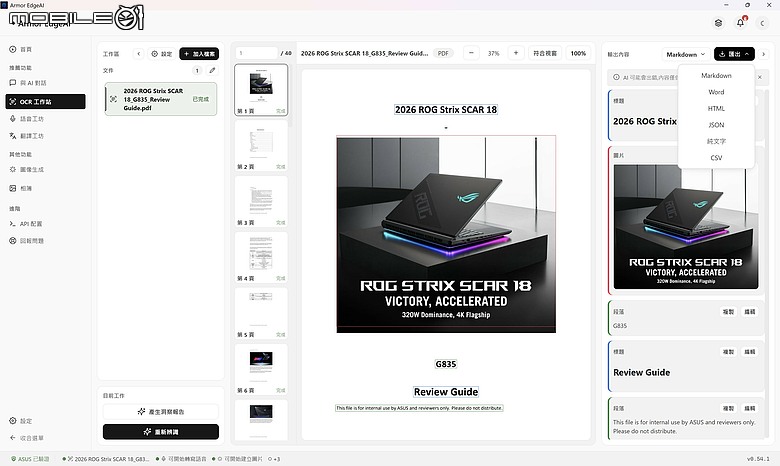Dismiss the AI warning banner
The width and height of the screenshot is (780, 466).
[760, 77]
